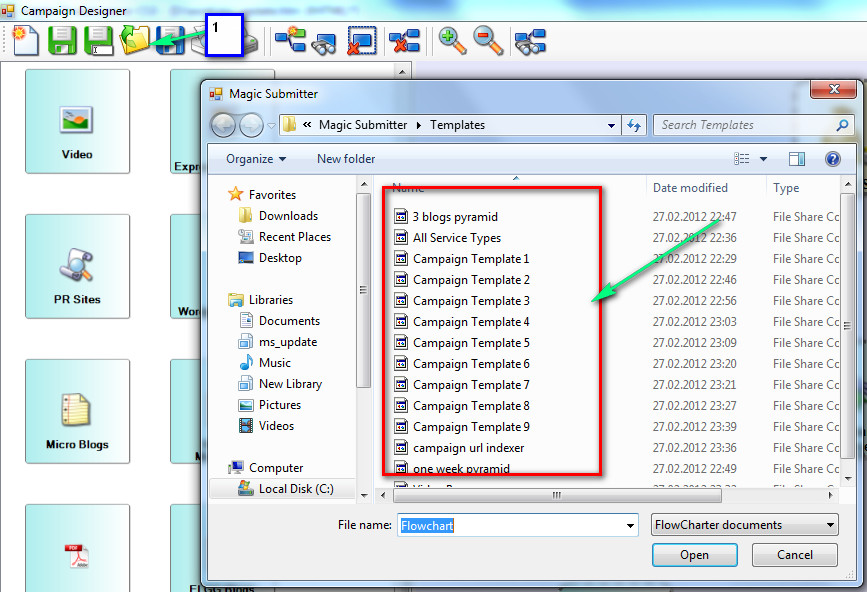Open dialog help with question mark
This screenshot has height=592, width=867.
coord(832,159)
